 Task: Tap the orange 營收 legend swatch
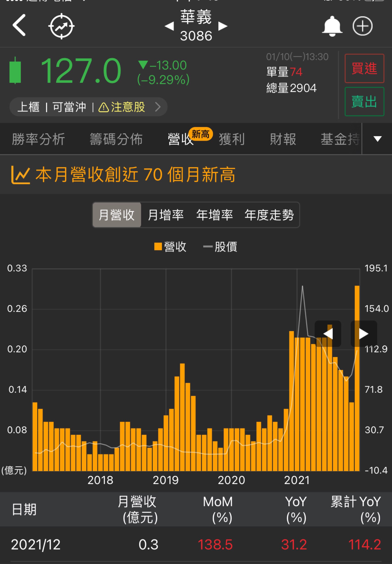click(x=158, y=246)
